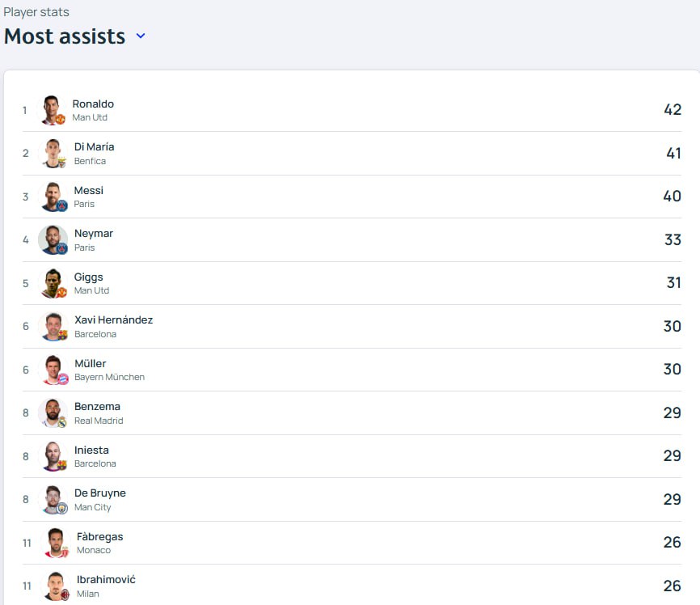Open the Xavi Hernández player link
Image resolution: width=700 pixels, height=605 pixels.
point(113,320)
